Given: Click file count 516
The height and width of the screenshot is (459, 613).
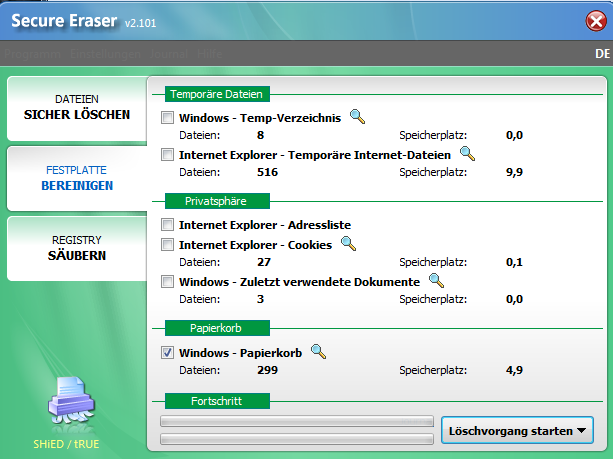Looking at the screenshot, I should coord(267,172).
